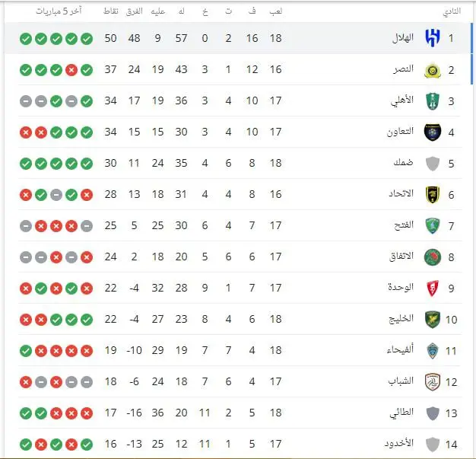This screenshot has height=459, width=476.
Task: Click the آخر 5 مباريات column header
Action: (59, 11)
